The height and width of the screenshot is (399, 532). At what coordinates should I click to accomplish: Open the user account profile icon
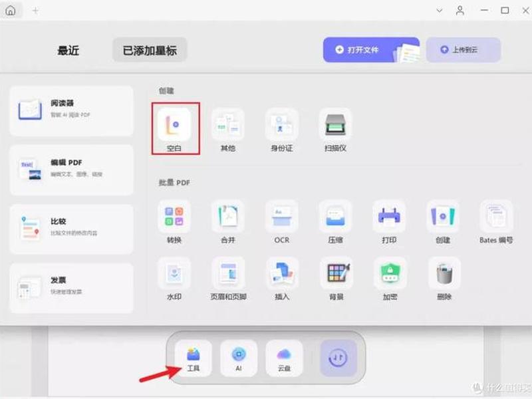click(460, 11)
